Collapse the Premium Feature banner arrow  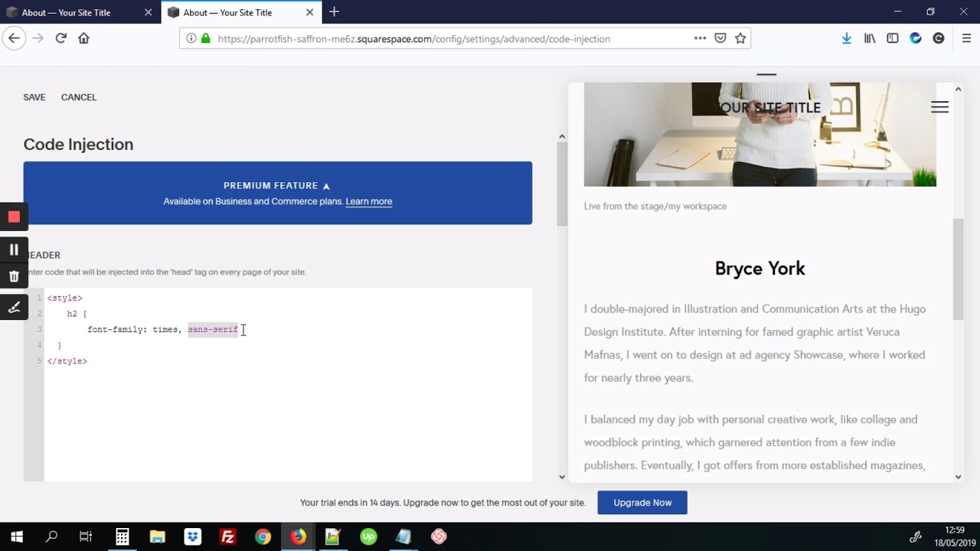(x=326, y=186)
